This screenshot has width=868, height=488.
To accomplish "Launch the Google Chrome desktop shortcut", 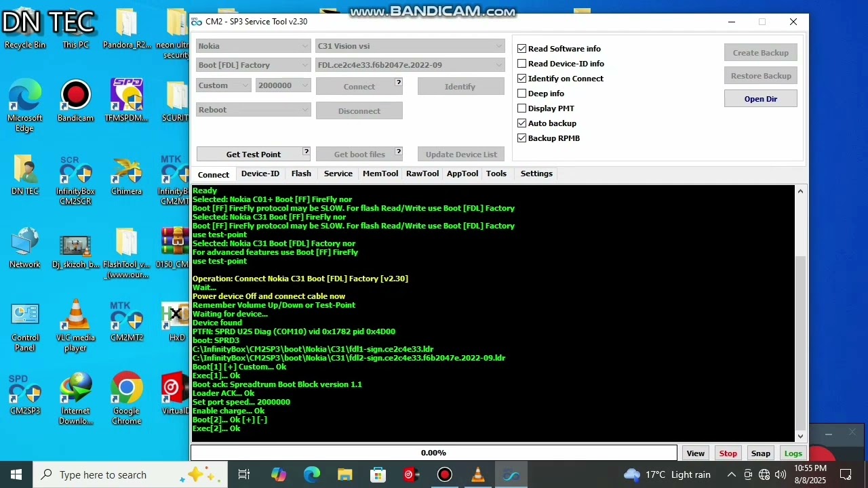I will [126, 399].
